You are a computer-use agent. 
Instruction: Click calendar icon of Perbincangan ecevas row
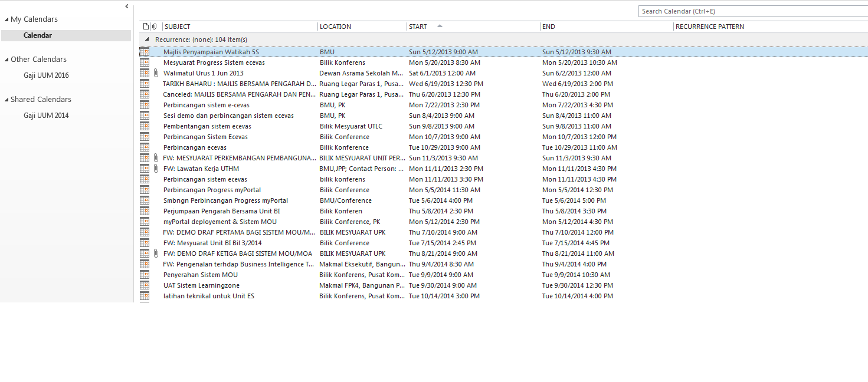point(145,147)
